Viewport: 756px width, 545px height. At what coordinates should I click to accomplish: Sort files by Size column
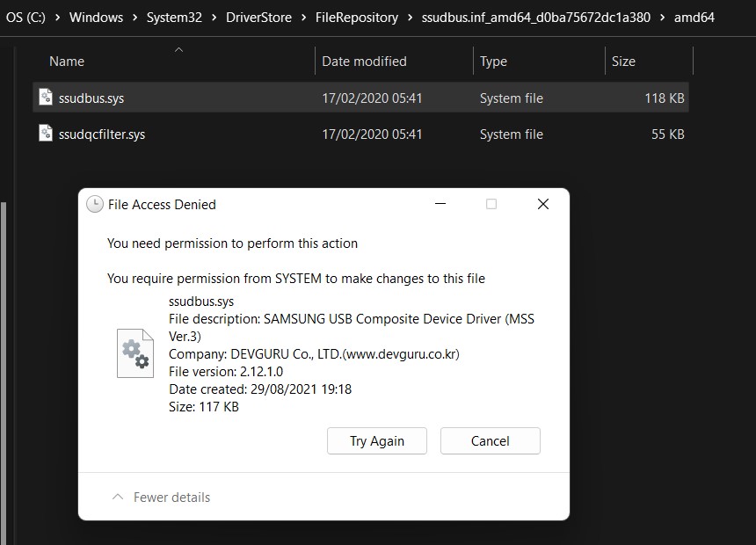click(623, 62)
